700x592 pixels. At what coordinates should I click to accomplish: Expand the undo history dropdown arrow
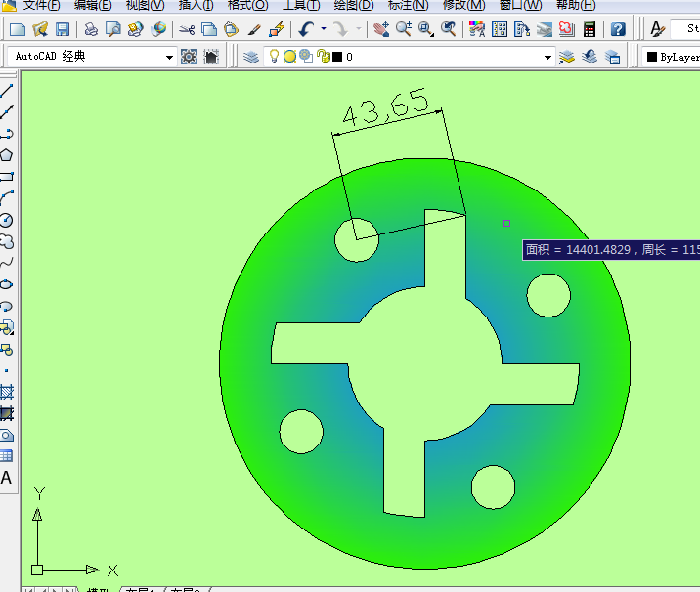(x=323, y=29)
